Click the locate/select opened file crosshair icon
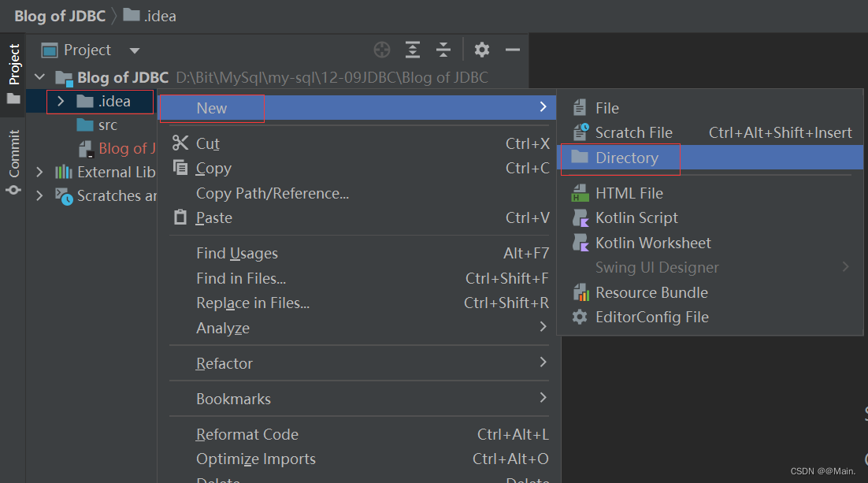Screen dimensions: 868x483 [381, 50]
